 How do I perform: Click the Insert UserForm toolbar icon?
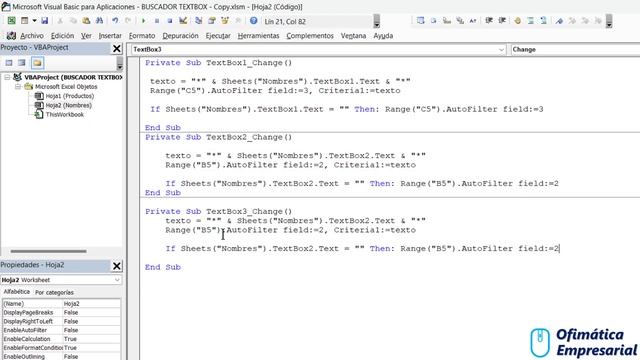pyautogui.click(x=24, y=21)
